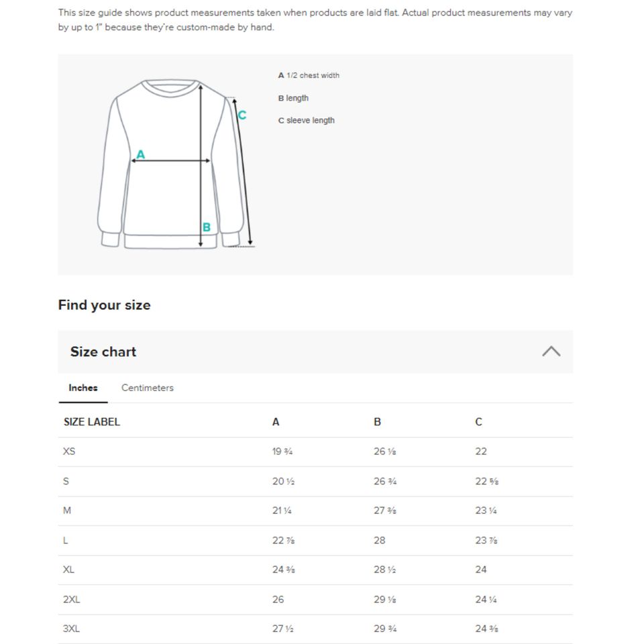Screen dimensions: 644x644
Task: Select the 2XL size row label
Action: point(71,599)
